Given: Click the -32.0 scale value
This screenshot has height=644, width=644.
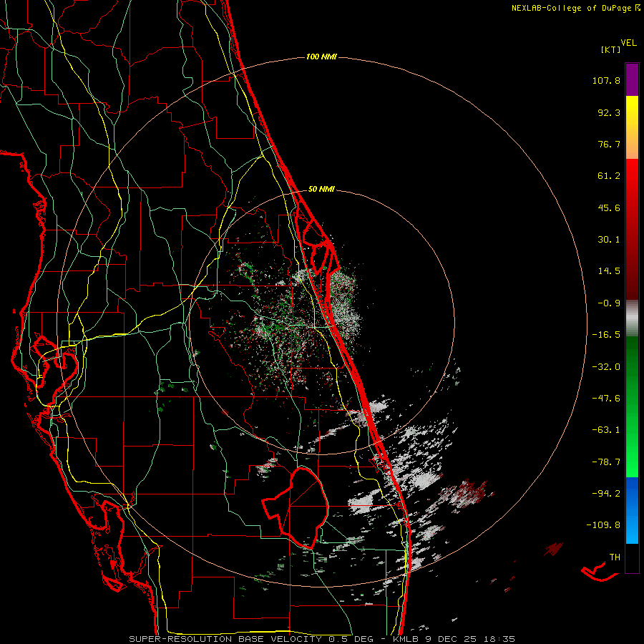Looking at the screenshot, I should [x=606, y=367].
